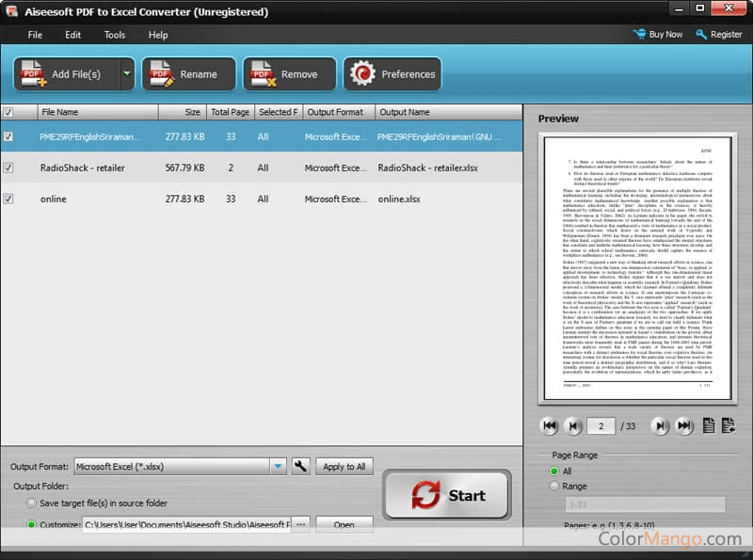Uncheck the PME29RFEnglishSriraman file checkbox

[x=8, y=136]
